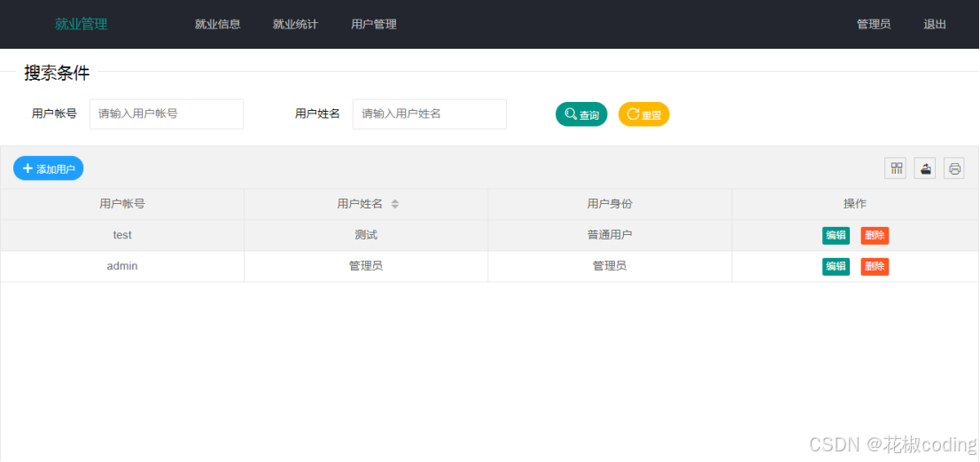Screen dimensions: 980x462
Task: Open the 用户管理 menu
Action: (374, 24)
